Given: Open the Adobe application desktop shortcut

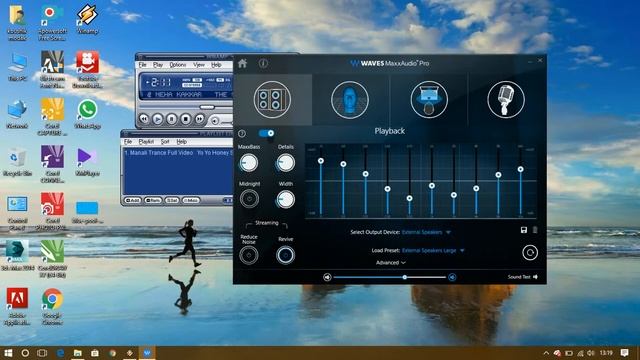Looking at the screenshot, I should 17,306.
